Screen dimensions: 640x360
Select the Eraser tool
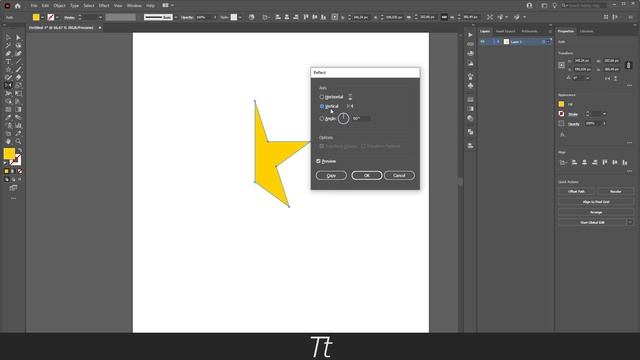pyautogui.click(x=18, y=78)
